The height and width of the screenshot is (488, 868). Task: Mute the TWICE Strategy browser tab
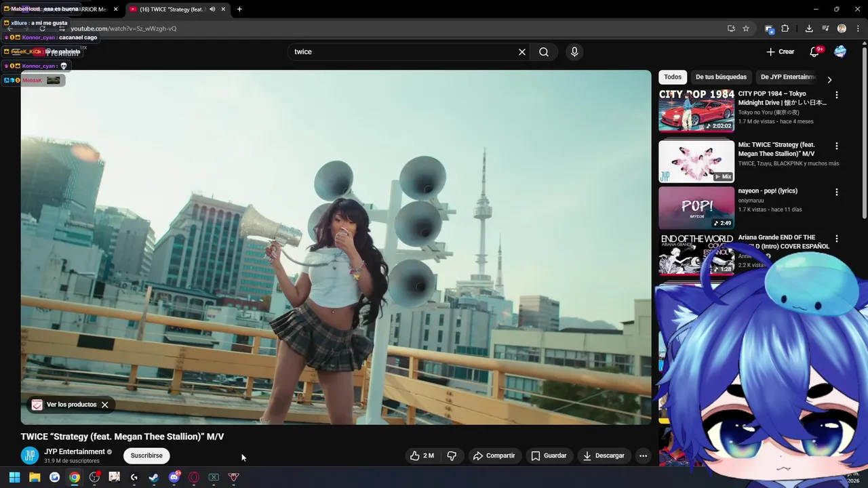[x=212, y=9]
